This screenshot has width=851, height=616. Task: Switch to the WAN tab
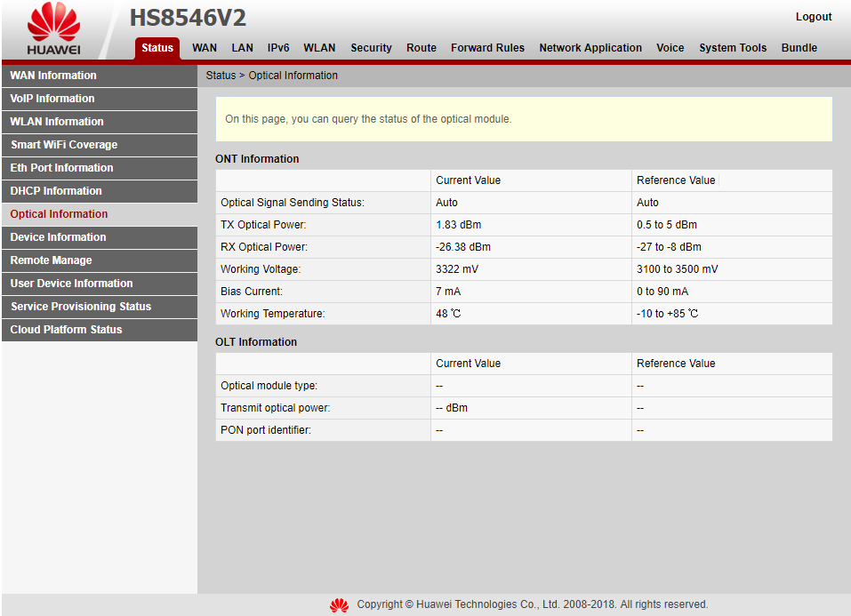(205, 48)
